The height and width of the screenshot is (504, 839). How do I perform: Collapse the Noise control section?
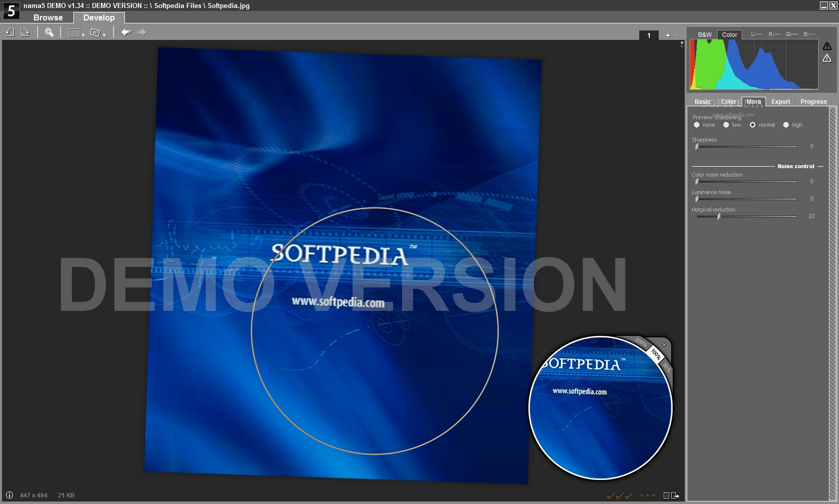[x=821, y=166]
